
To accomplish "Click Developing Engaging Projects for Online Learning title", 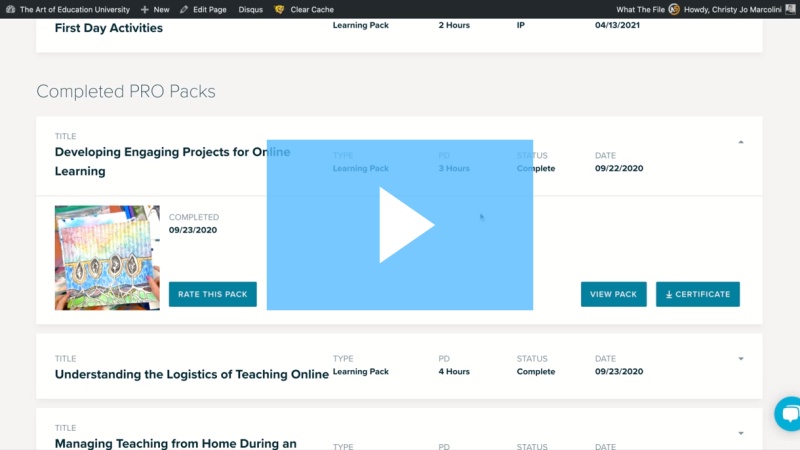I will 172,161.
